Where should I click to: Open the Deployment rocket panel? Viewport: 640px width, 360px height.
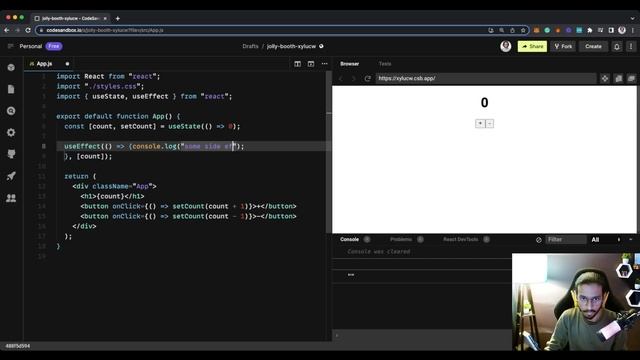(11, 176)
